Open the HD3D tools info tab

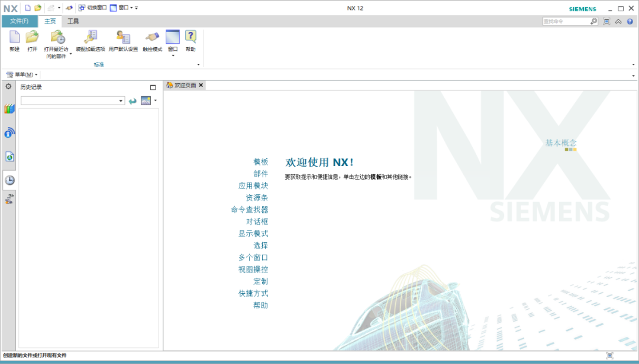click(x=9, y=132)
